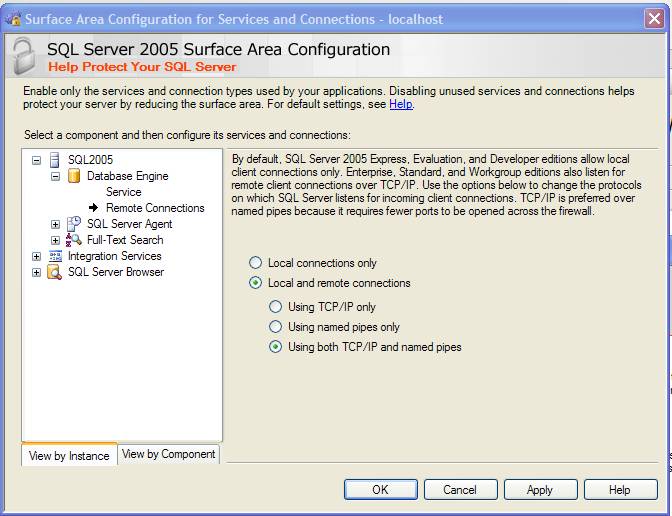
Task: Select the Database Engine label
Action: tap(128, 176)
